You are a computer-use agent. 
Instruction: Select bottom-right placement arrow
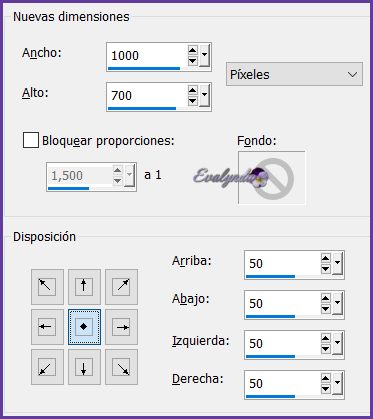[x=122, y=367]
